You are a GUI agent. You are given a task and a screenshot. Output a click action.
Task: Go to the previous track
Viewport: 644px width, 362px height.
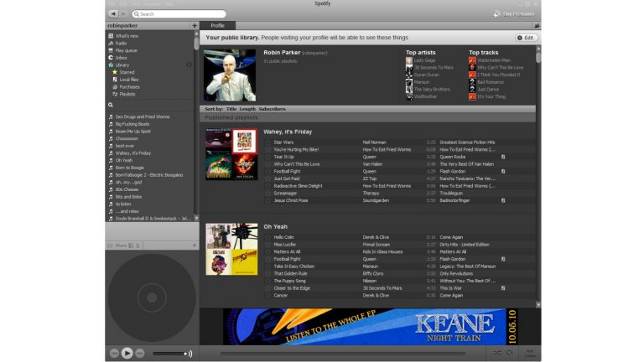click(x=114, y=353)
